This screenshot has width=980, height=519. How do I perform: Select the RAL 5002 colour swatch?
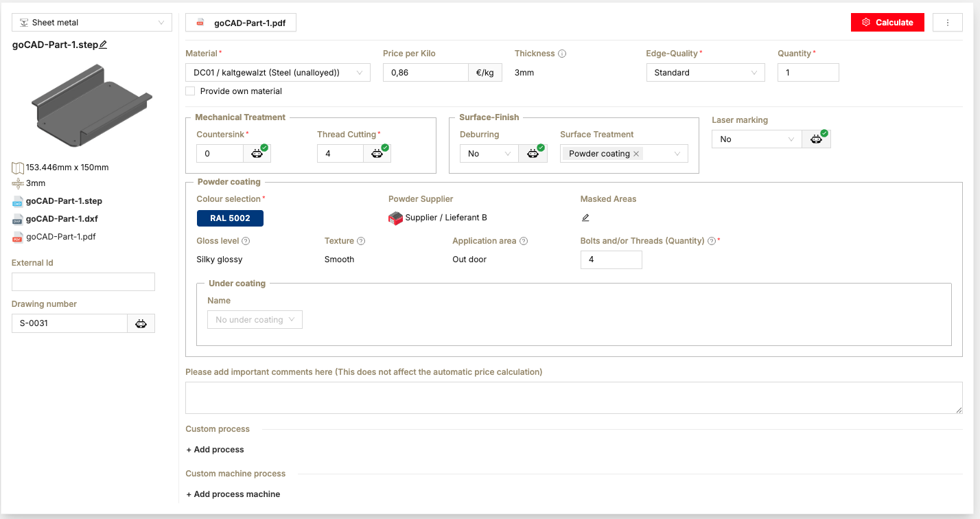point(230,218)
